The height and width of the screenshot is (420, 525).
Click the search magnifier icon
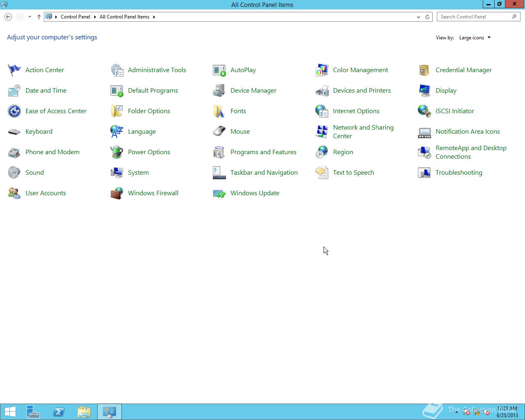[x=514, y=17]
